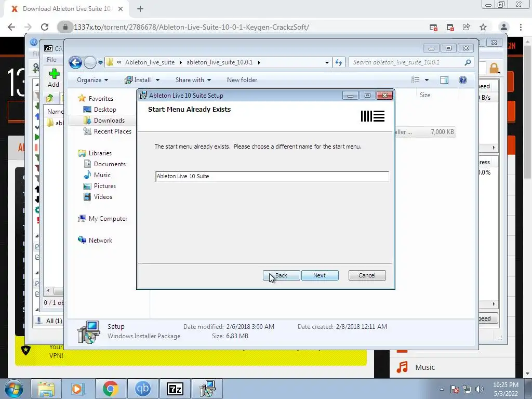Bookmark this page with the star icon
Viewport: 532px width, 399px height.
tap(483, 27)
